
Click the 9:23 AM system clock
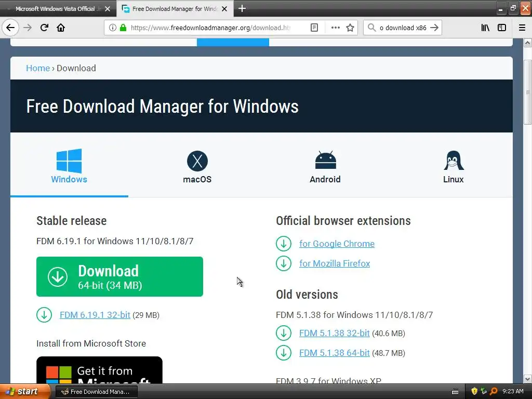pyautogui.click(x=513, y=392)
